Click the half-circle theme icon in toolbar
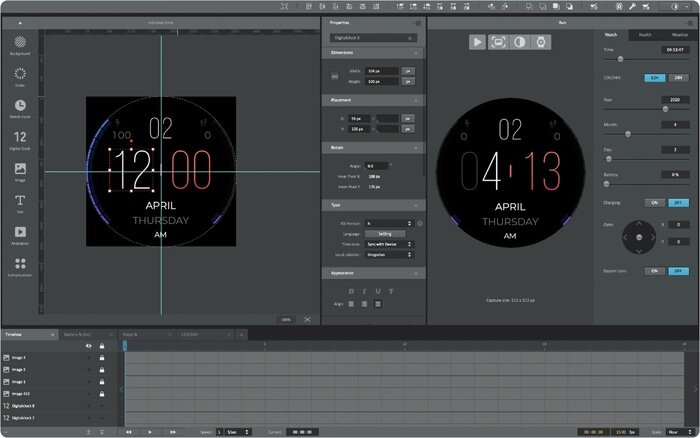The image size is (700, 438). 675,6
